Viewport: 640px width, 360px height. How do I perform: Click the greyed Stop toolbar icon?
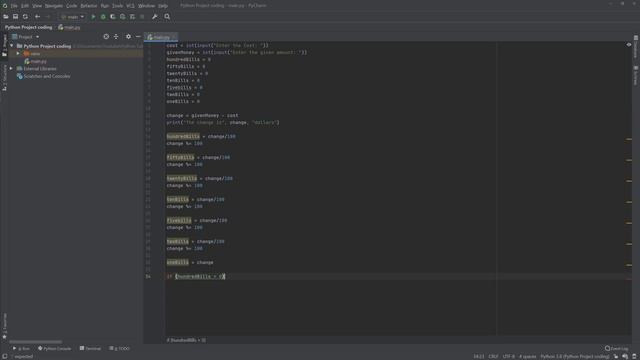142,17
